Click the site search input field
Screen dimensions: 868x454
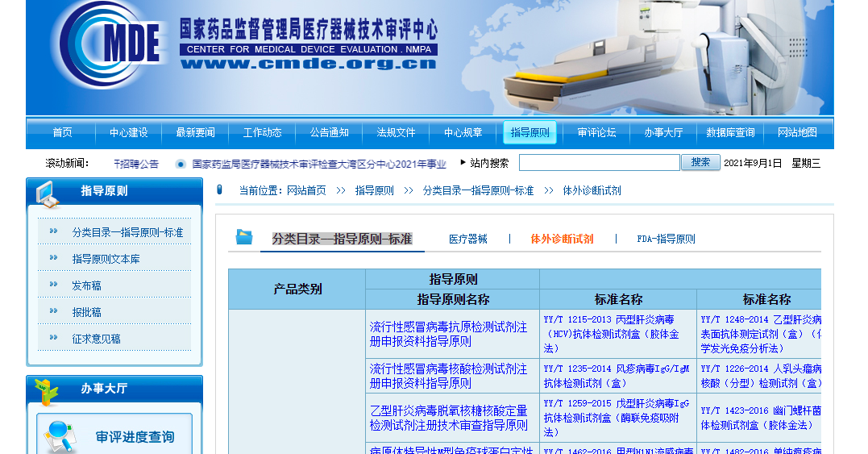tap(599, 163)
